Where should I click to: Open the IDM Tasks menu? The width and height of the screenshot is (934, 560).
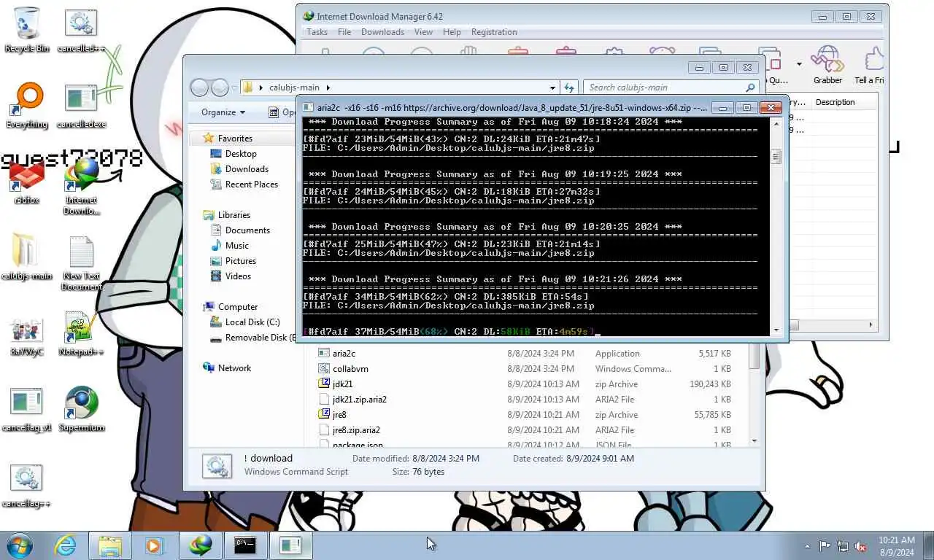point(317,32)
